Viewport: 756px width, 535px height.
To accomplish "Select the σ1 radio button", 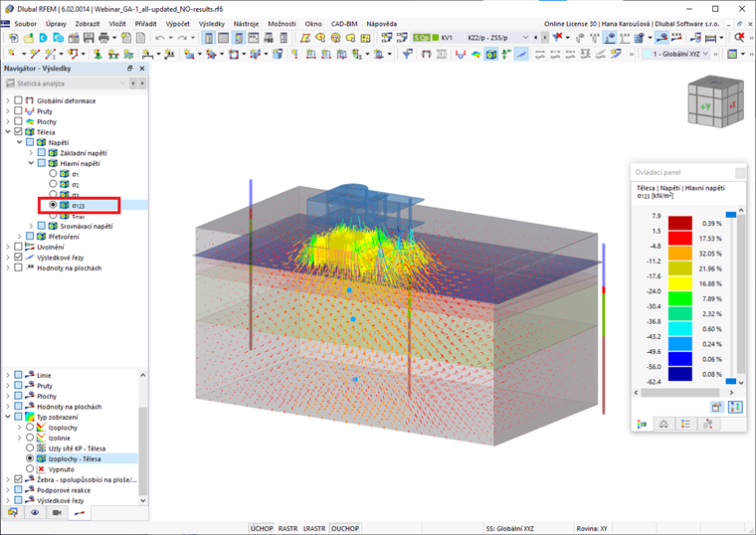I will [53, 173].
